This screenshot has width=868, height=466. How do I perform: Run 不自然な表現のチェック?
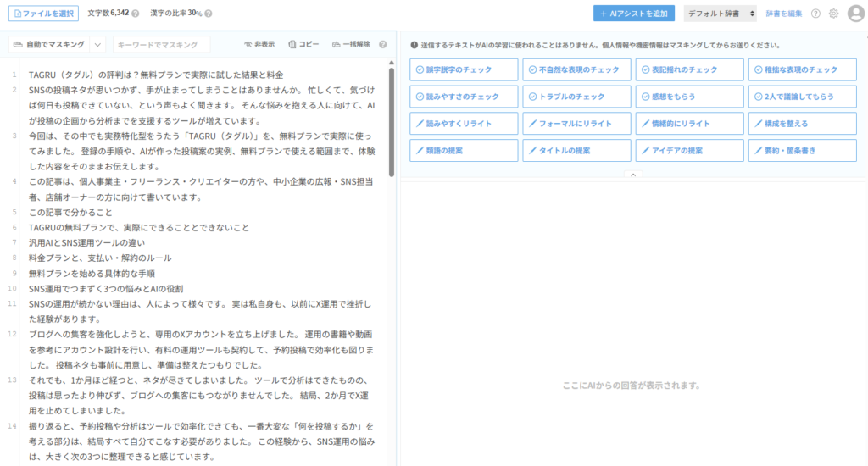point(576,69)
